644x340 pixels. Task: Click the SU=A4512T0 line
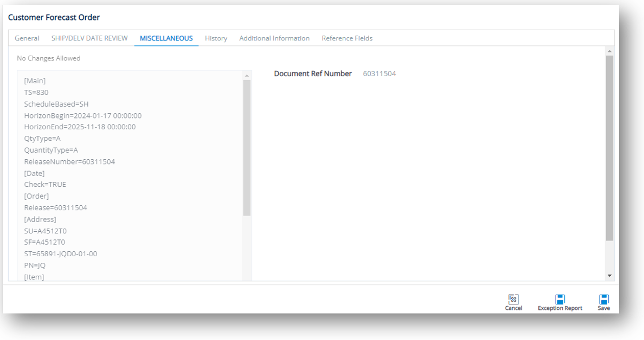click(x=45, y=231)
